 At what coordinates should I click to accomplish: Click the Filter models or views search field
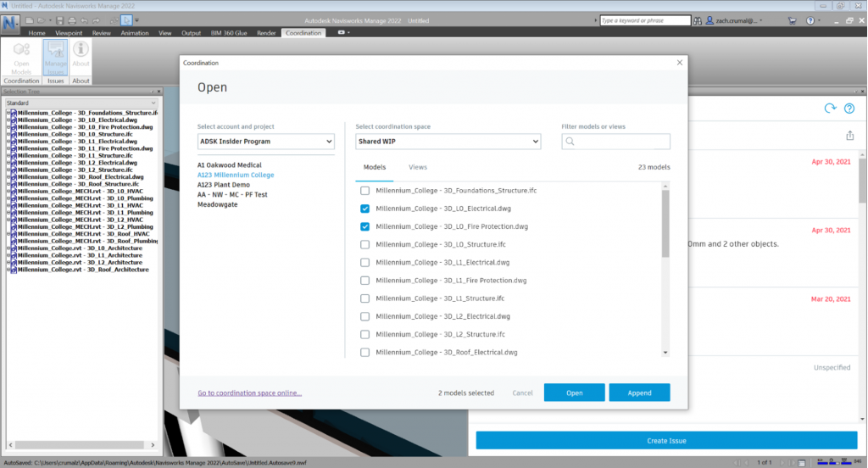click(x=615, y=142)
